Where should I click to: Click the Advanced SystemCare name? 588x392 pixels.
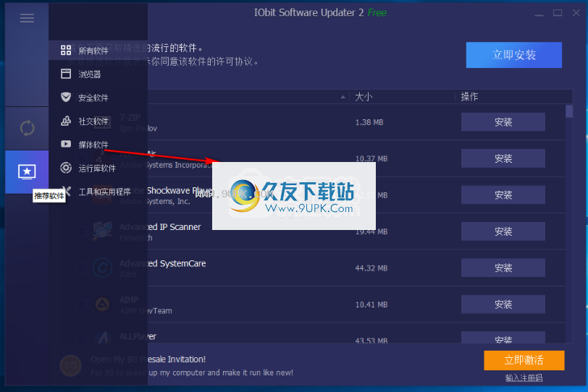click(163, 263)
